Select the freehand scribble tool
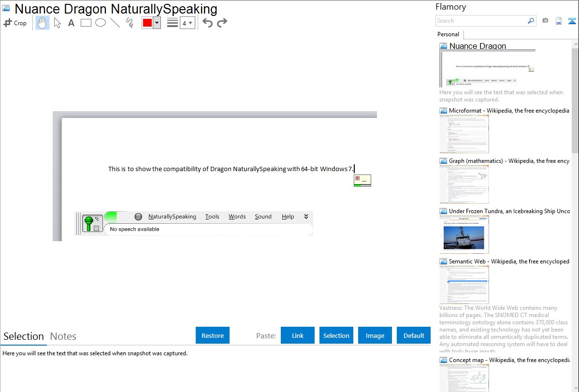The height and width of the screenshot is (392, 579). (130, 23)
